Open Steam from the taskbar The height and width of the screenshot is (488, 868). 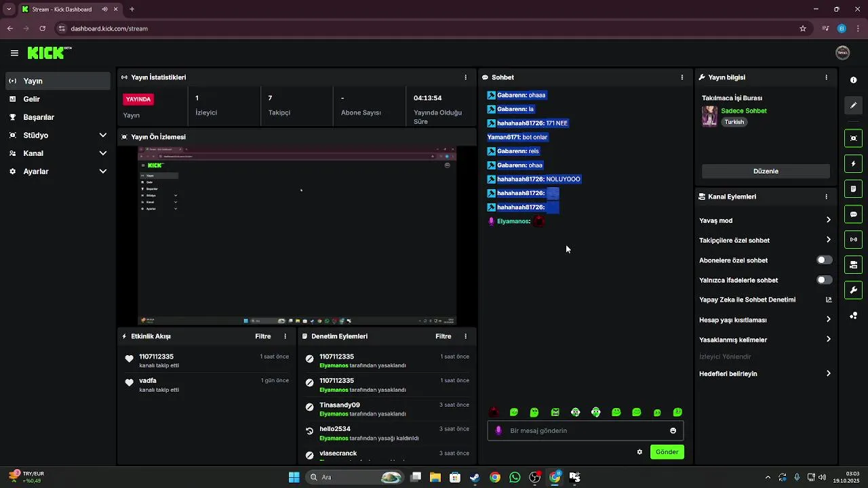click(475, 477)
